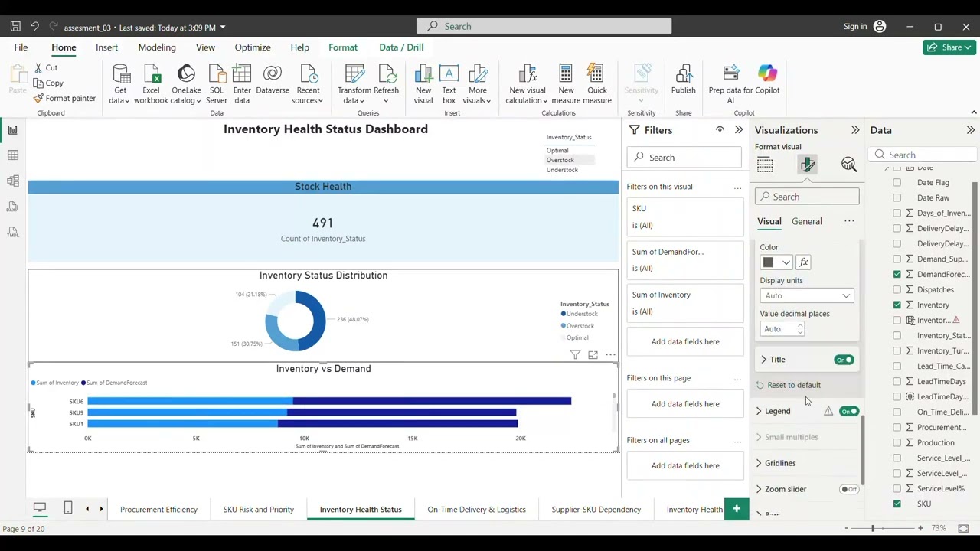Insert a New visual

coord(423,84)
